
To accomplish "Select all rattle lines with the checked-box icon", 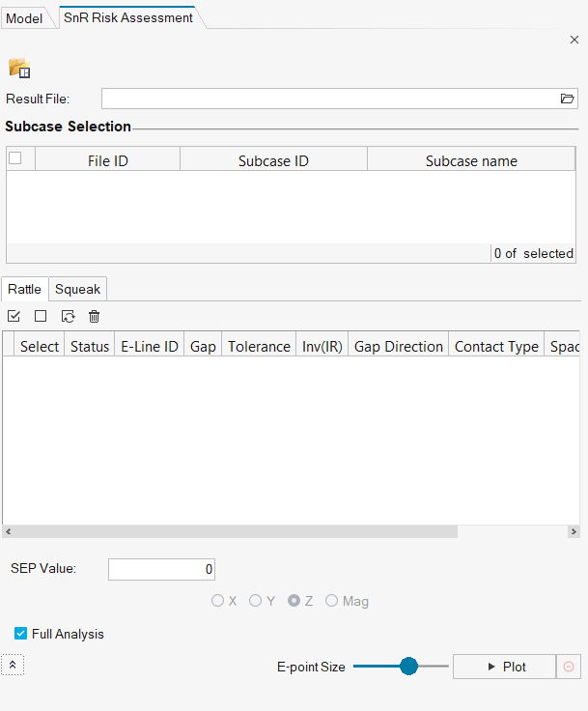I will pos(14,316).
